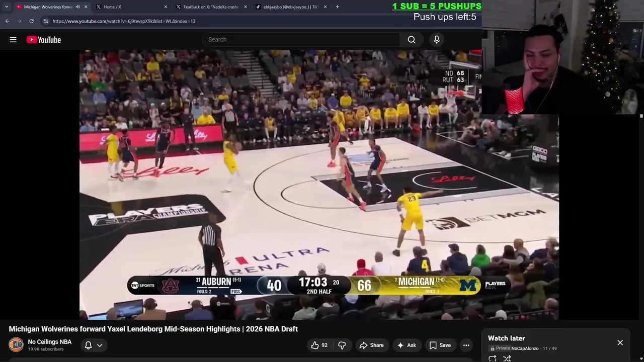Start voice search with microphone icon
Screen dimensions: 644x362
tap(437, 40)
